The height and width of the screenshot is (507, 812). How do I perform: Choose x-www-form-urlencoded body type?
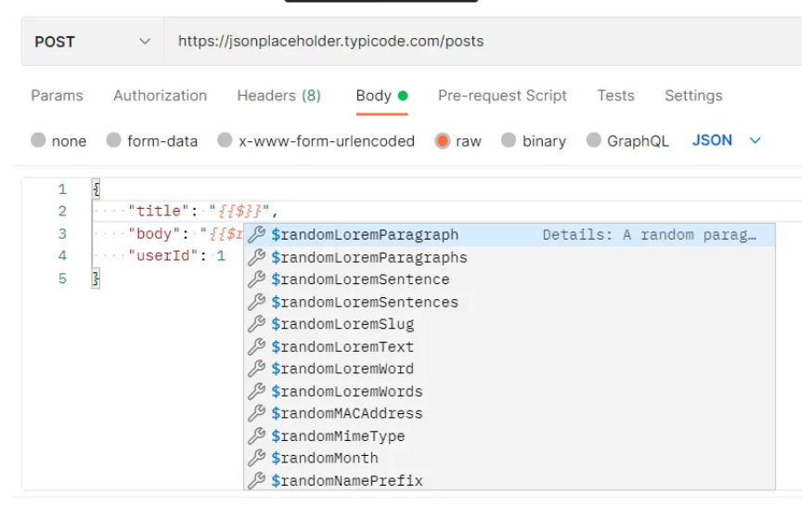point(225,140)
